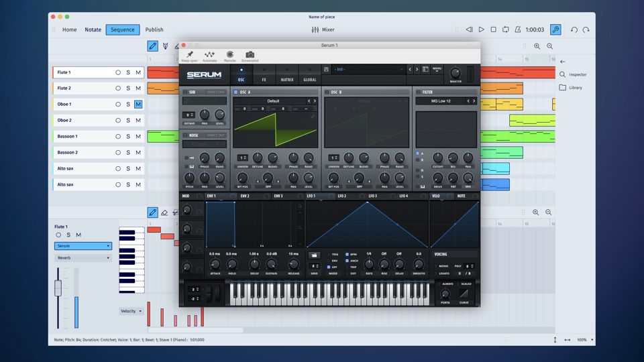Screen dimensions: 644x362
Task: Zoom in on the upper track timeline
Action: pos(537,46)
